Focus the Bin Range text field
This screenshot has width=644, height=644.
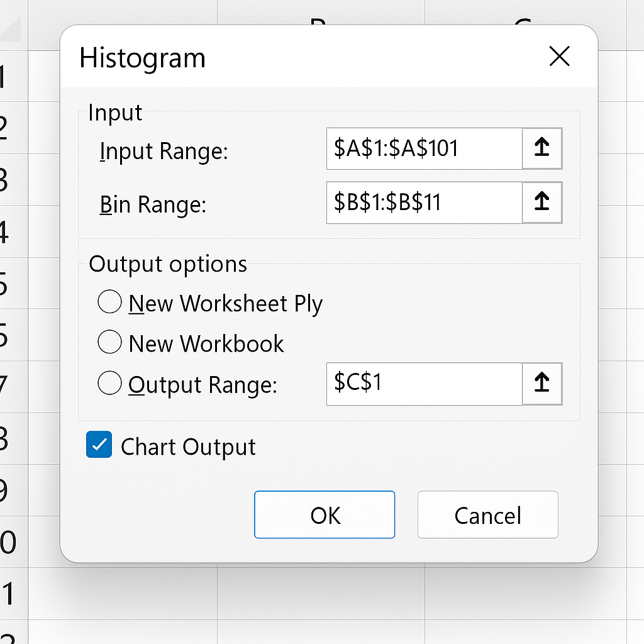click(x=424, y=203)
